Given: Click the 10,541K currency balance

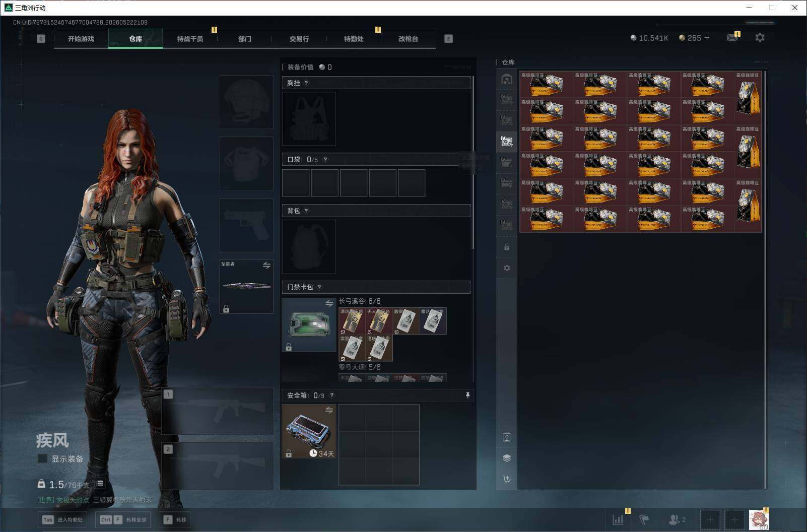Looking at the screenshot, I should pyautogui.click(x=649, y=38).
